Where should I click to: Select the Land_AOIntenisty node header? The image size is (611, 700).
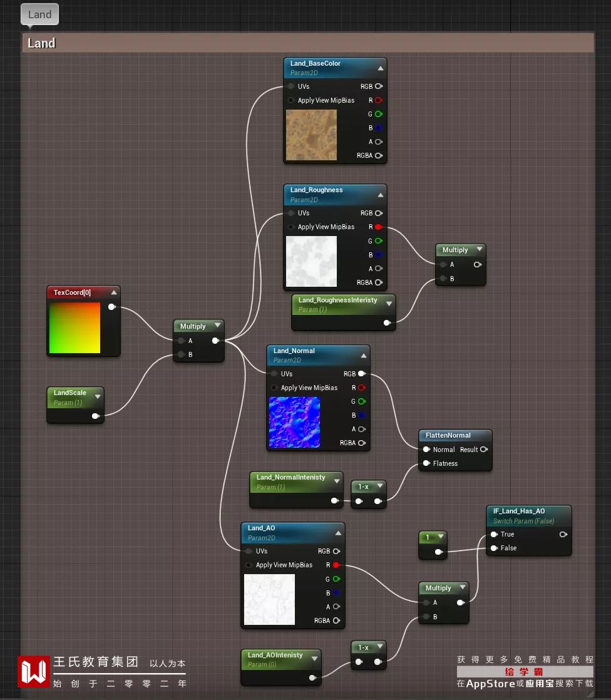click(x=281, y=659)
